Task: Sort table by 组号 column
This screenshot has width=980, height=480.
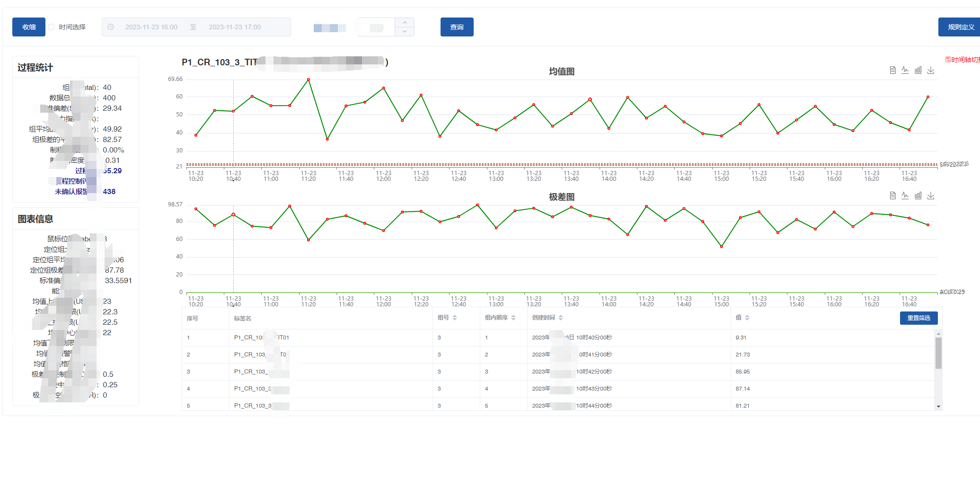Action: [455, 318]
